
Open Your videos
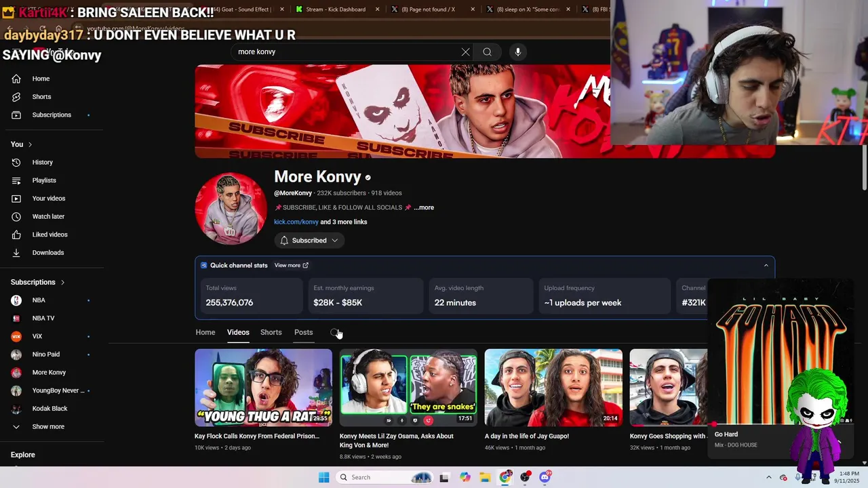click(49, 199)
